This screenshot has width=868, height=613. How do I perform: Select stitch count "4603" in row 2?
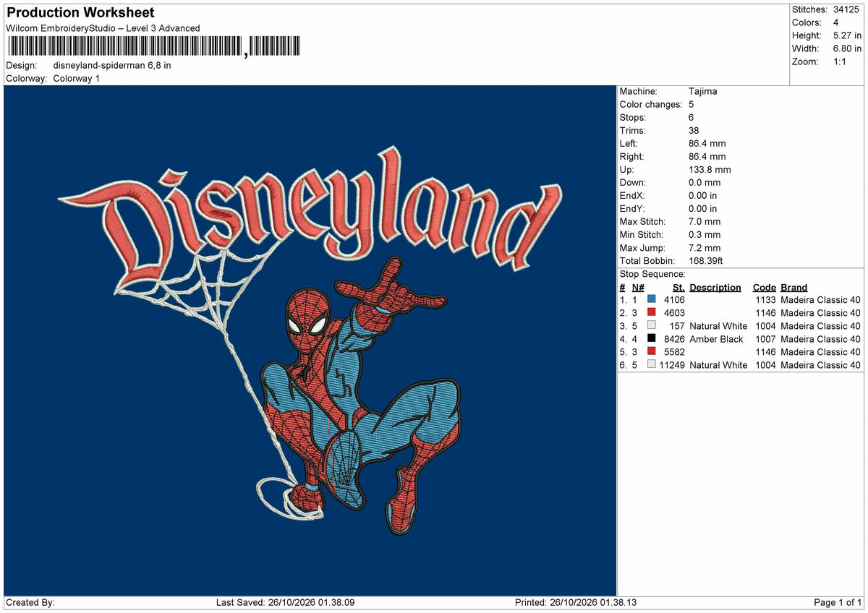674,313
